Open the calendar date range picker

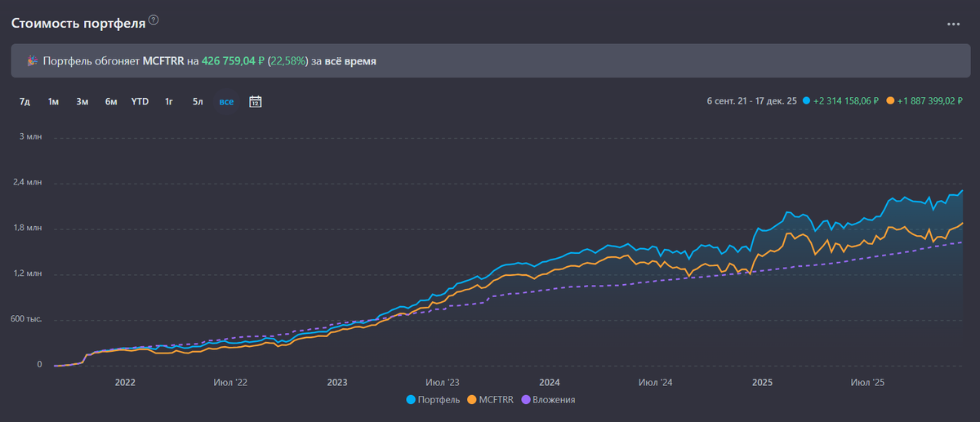[x=255, y=102]
